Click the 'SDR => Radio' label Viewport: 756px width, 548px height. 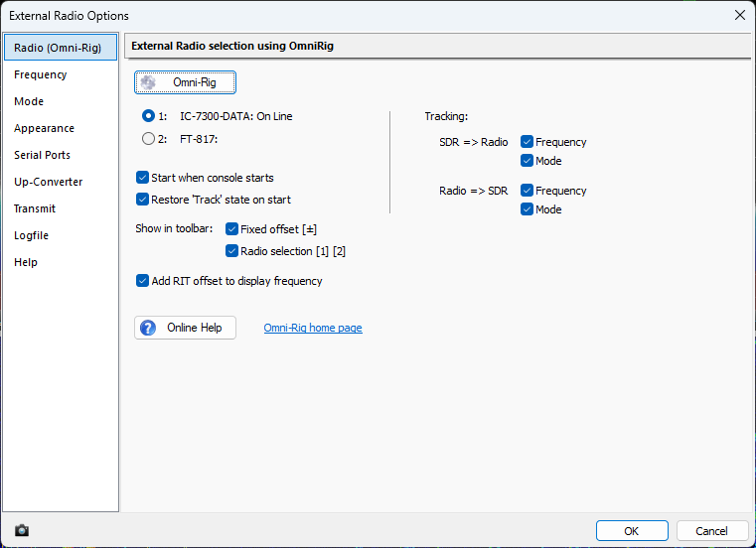[474, 142]
